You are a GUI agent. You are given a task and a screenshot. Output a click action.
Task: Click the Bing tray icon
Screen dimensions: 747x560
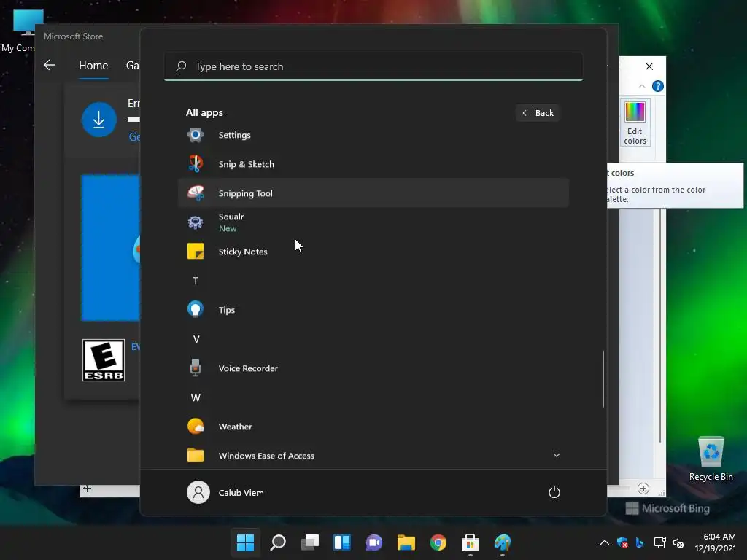pos(640,542)
